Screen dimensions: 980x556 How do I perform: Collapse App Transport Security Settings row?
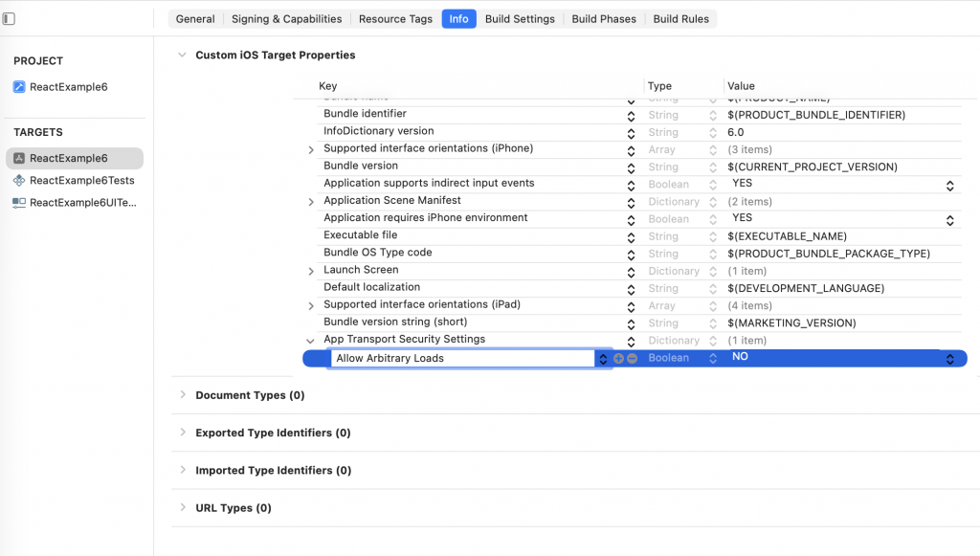coord(310,341)
